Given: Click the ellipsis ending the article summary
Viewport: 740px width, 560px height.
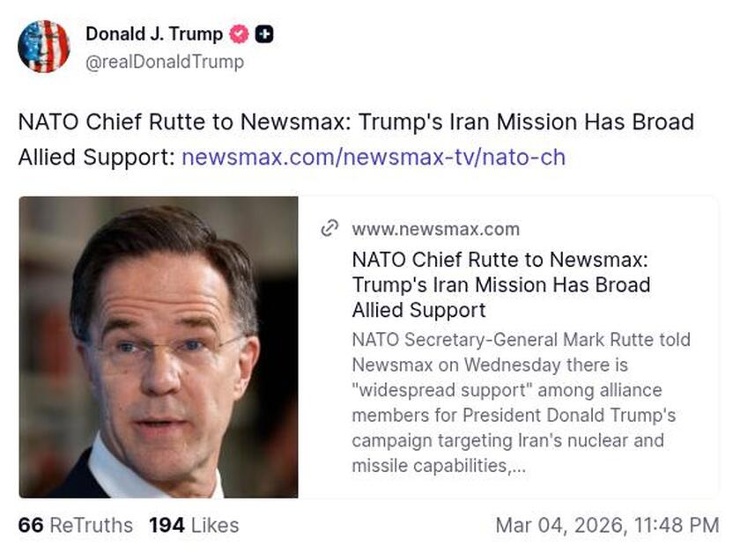Looking at the screenshot, I should coord(518,466).
